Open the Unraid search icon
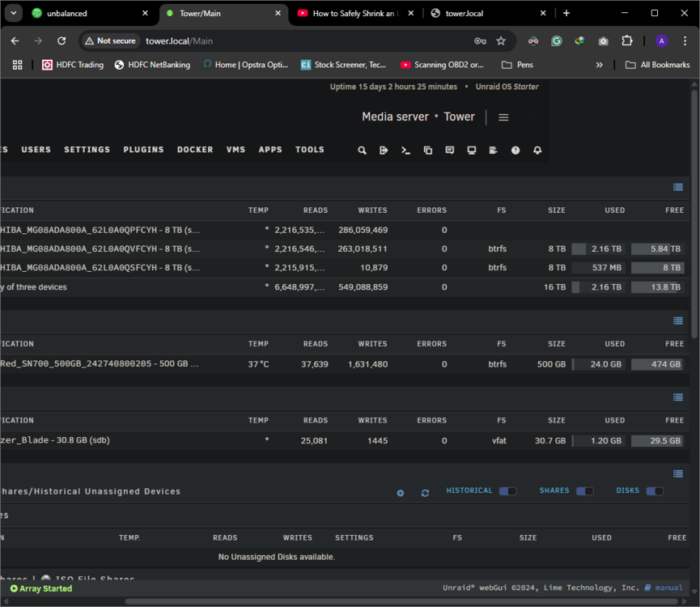The width and height of the screenshot is (700, 607). [362, 151]
